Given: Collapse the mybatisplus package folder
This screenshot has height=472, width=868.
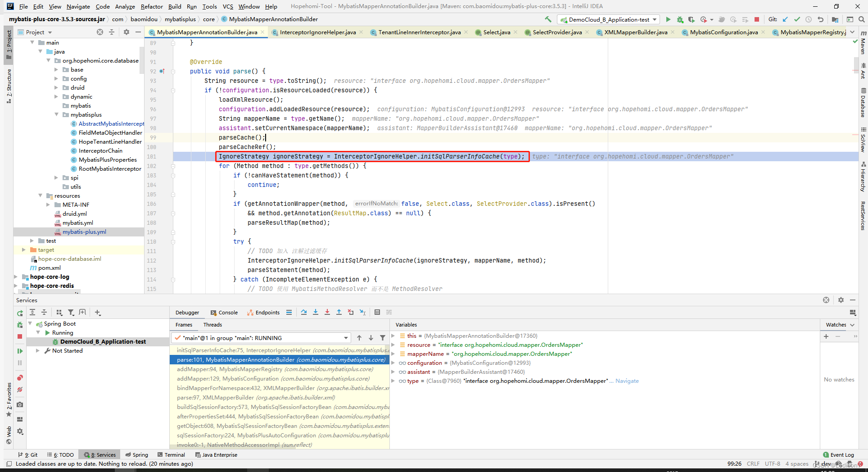Looking at the screenshot, I should pyautogui.click(x=56, y=114).
